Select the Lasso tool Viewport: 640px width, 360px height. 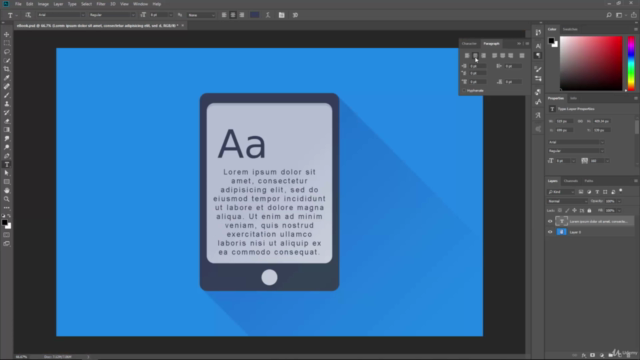[7, 52]
